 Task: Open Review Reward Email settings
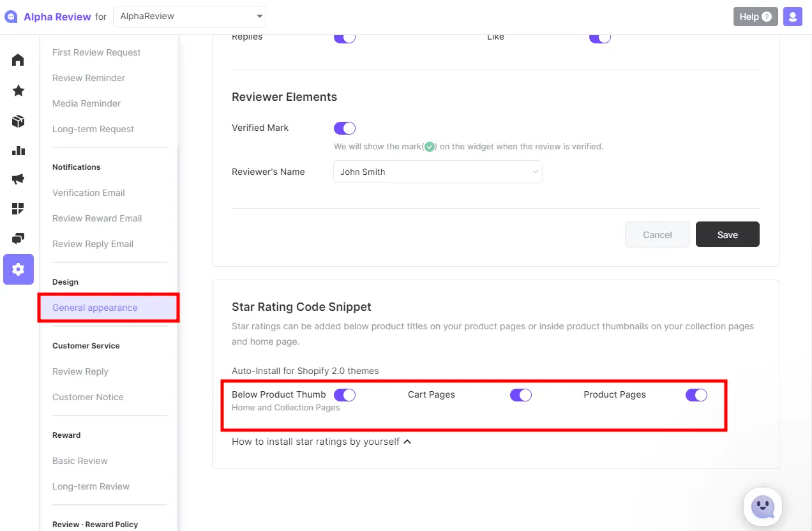[x=97, y=218]
